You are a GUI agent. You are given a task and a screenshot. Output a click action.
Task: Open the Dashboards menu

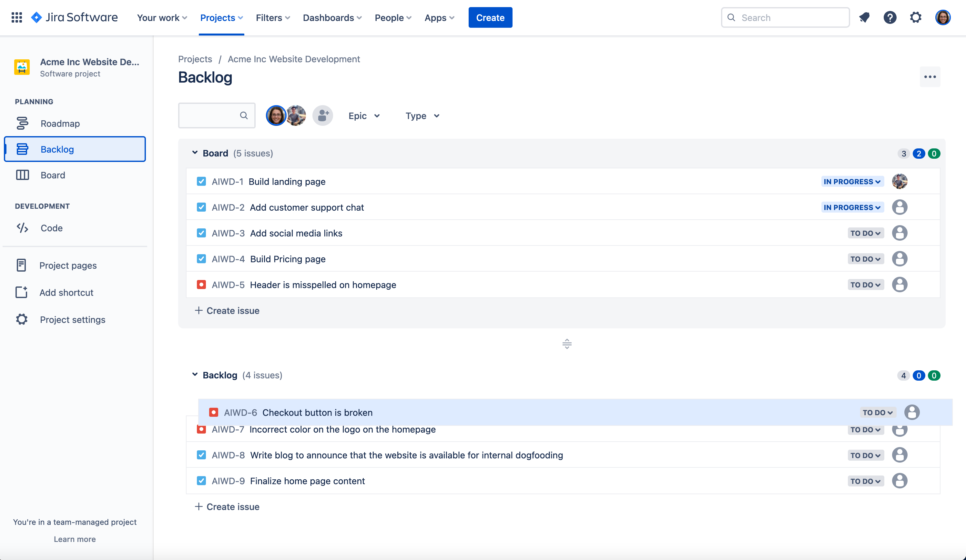[x=332, y=18]
